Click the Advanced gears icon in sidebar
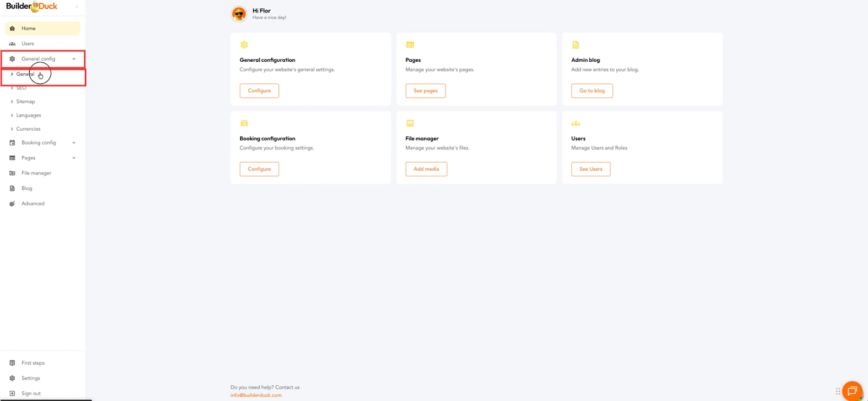The height and width of the screenshot is (401, 868). 12,204
